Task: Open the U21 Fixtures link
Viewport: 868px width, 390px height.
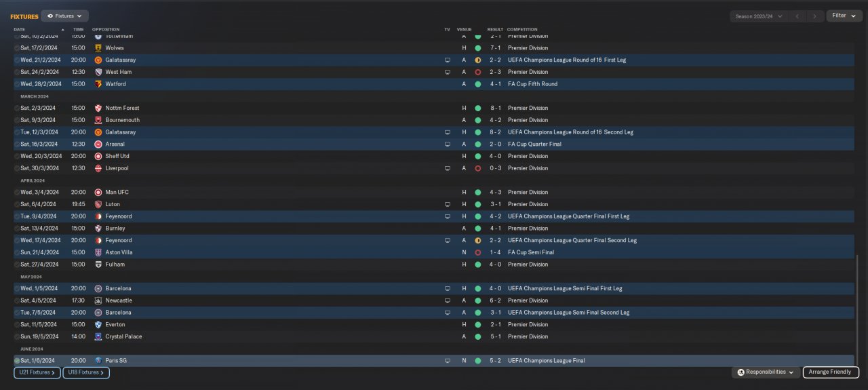Action: [37, 372]
